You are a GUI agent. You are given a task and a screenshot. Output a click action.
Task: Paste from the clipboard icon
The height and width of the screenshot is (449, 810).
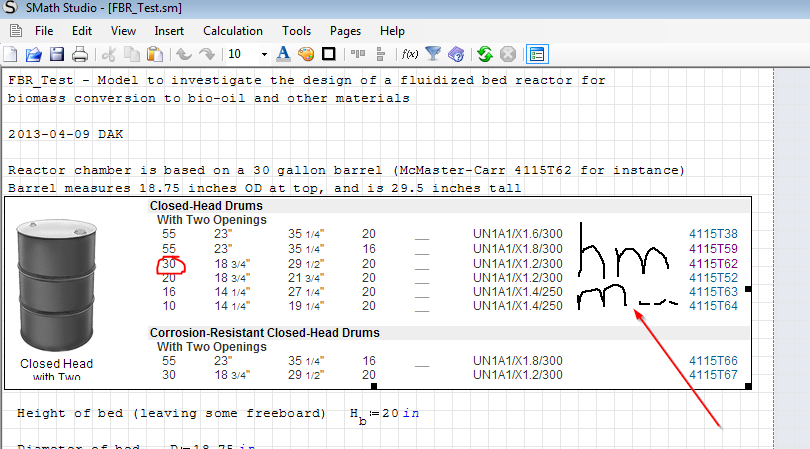click(x=154, y=54)
